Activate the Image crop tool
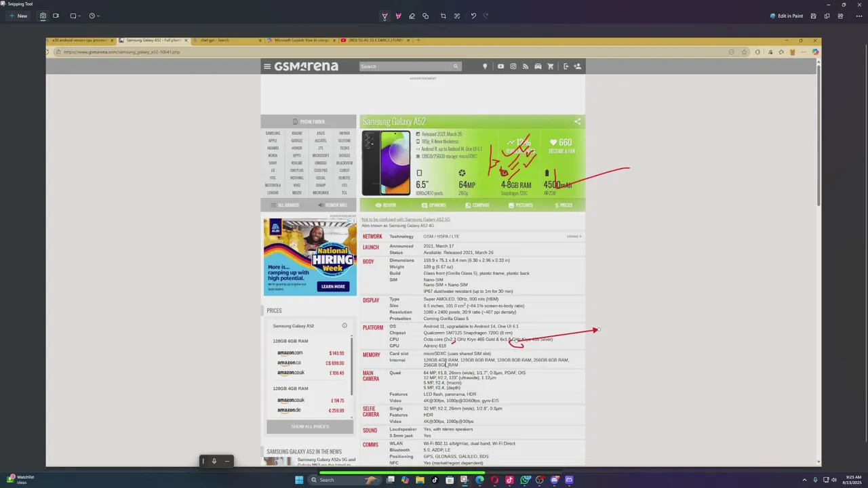Screen dimensions: 868x488 tap(443, 16)
